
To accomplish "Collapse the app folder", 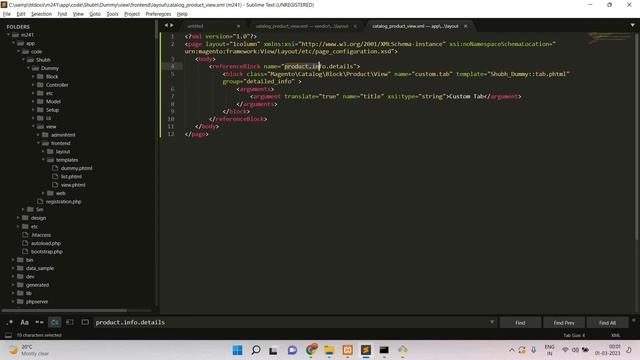I will pyautogui.click(x=13, y=43).
